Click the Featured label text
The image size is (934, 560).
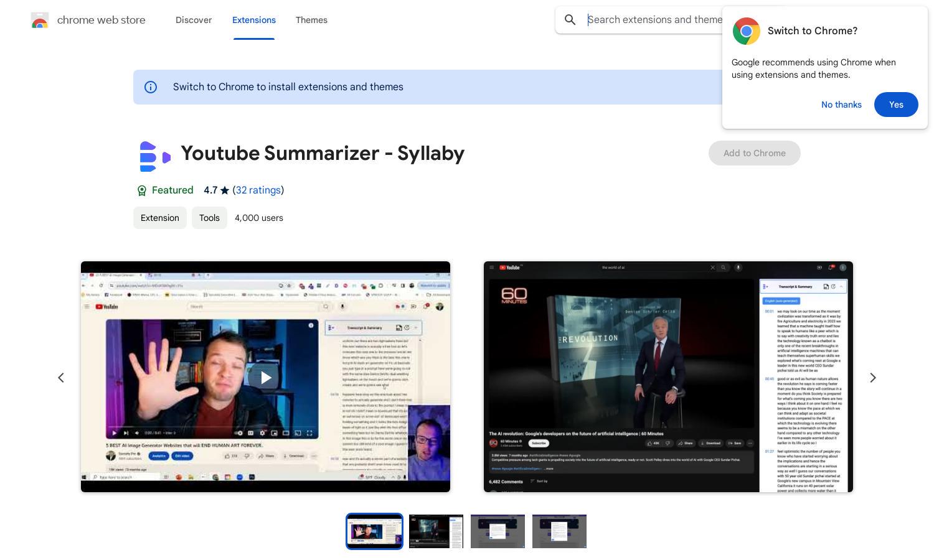click(172, 190)
